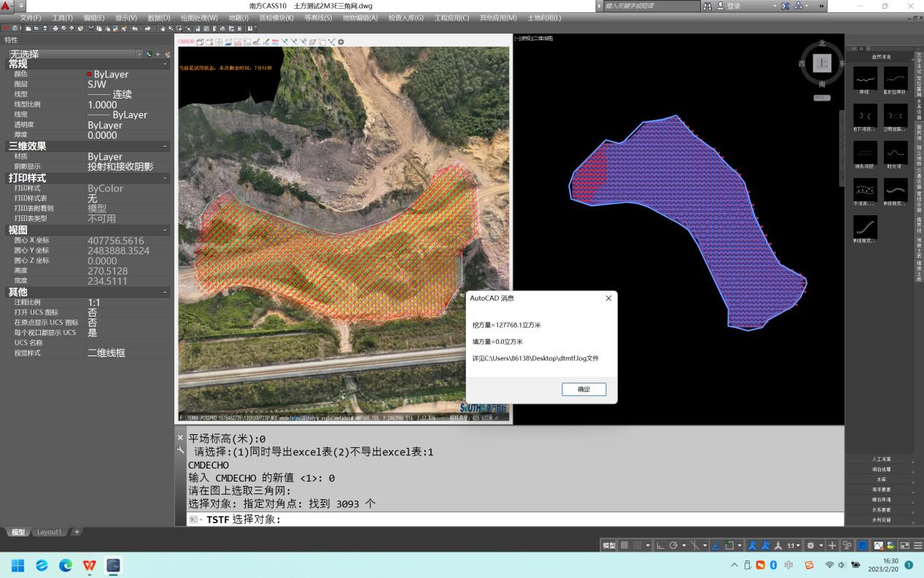Open the 工程应用(C) menu
This screenshot has height=578, width=924.
(450, 18)
